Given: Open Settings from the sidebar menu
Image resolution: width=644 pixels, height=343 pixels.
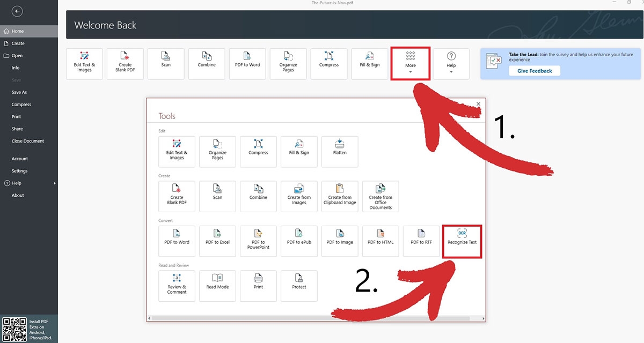Looking at the screenshot, I should pyautogui.click(x=19, y=171).
